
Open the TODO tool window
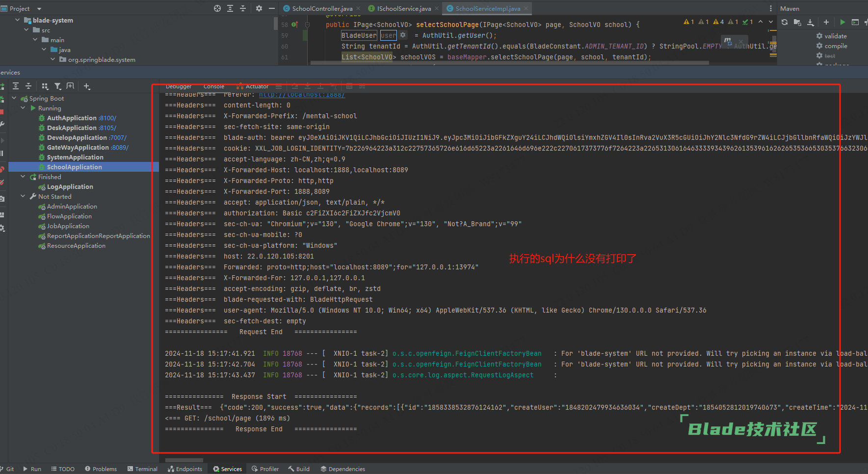[63, 469]
